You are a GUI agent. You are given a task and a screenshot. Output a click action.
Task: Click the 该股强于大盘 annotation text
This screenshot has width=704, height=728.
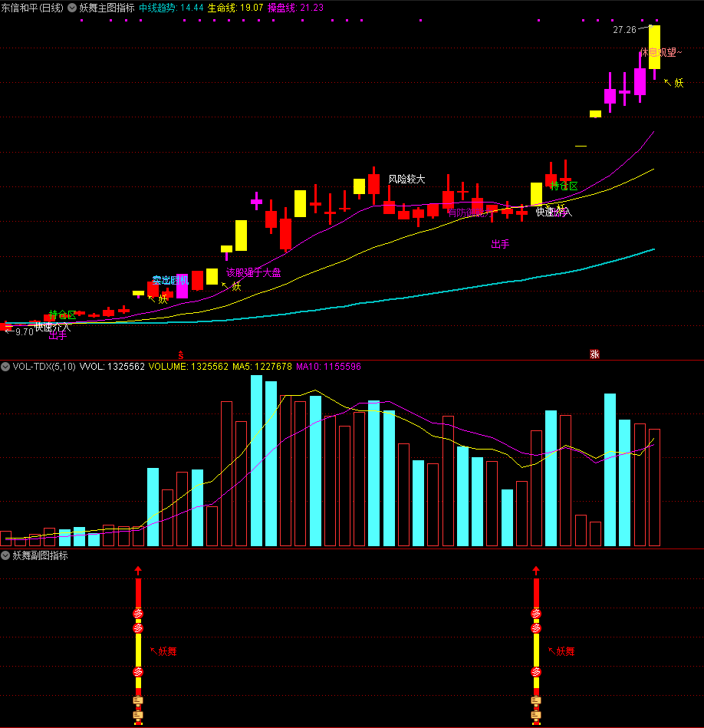(253, 272)
